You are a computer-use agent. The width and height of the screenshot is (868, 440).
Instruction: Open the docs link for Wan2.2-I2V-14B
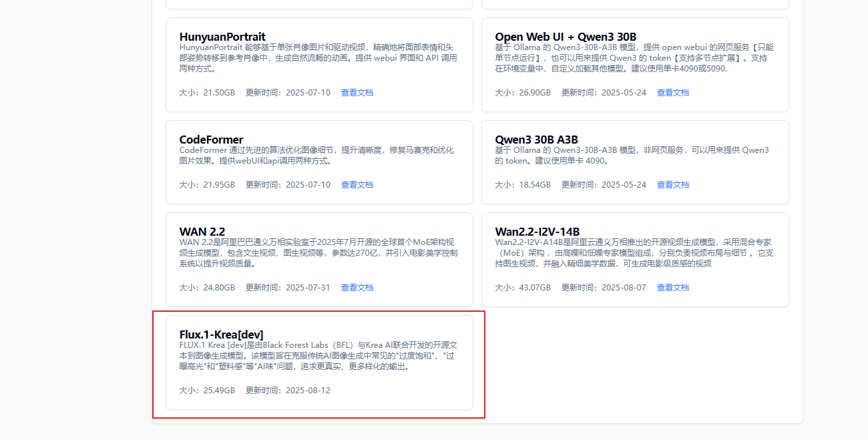[672, 288]
